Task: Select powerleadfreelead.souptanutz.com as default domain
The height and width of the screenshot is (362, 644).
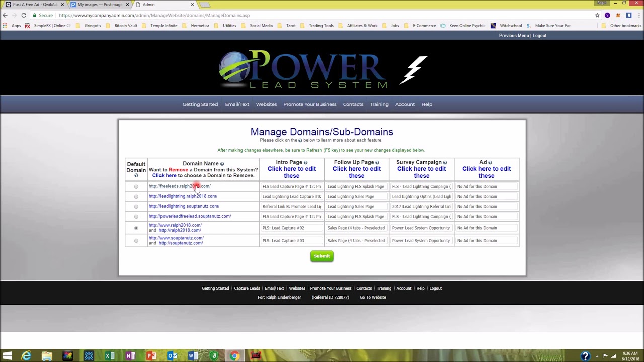Action: (136, 217)
